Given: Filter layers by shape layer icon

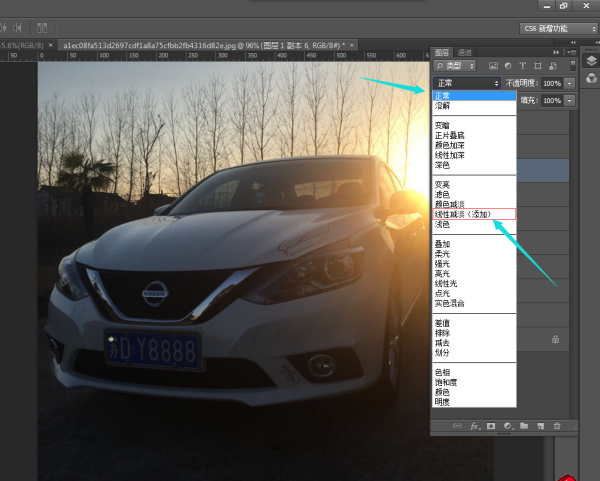Looking at the screenshot, I should (x=538, y=66).
